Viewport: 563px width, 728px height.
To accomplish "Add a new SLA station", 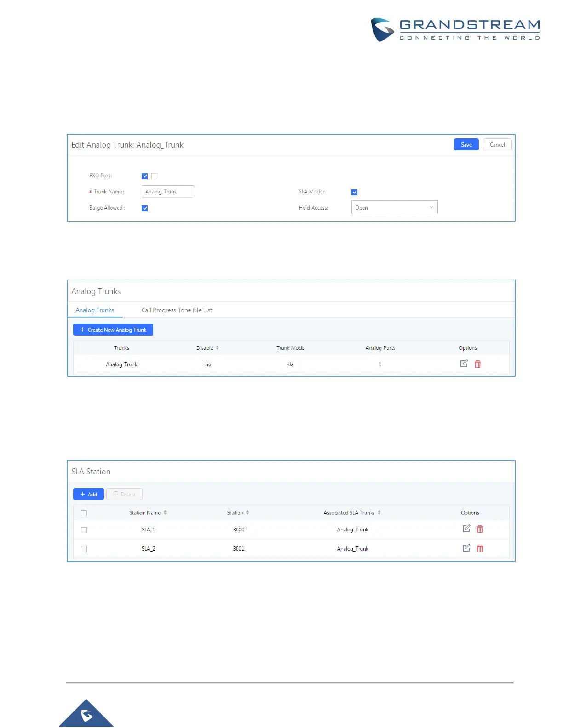I will pos(88,494).
